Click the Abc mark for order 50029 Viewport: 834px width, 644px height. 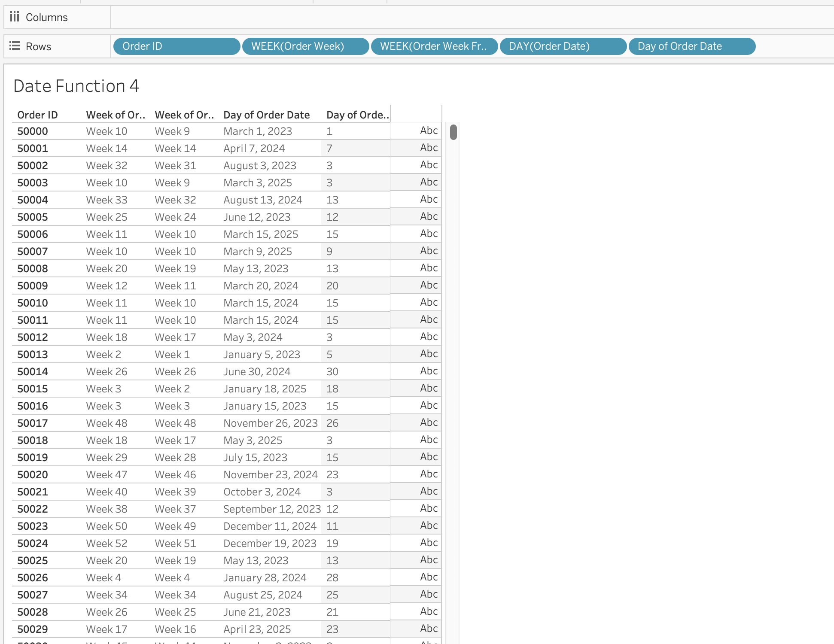coord(429,629)
